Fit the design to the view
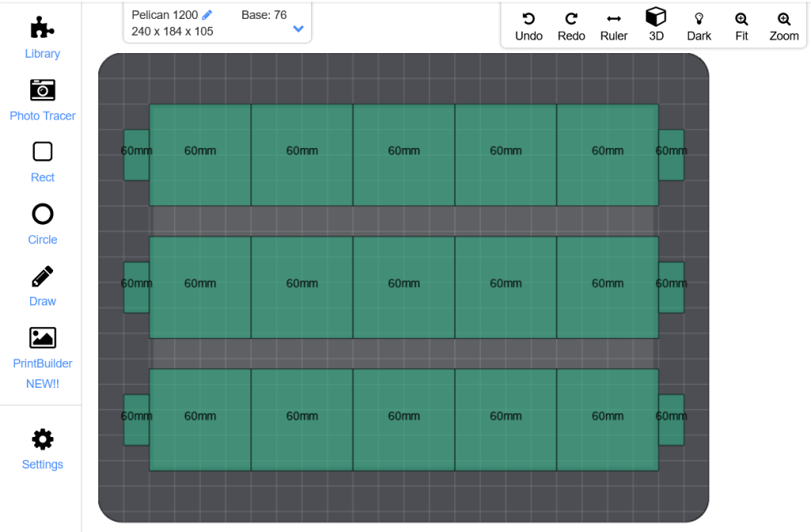Viewport: 811px width, 532px height. 741,19
